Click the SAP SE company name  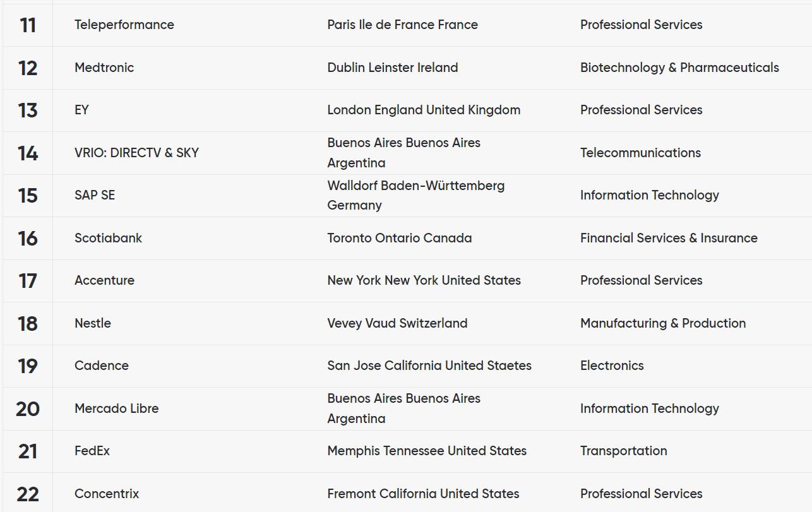coord(95,195)
